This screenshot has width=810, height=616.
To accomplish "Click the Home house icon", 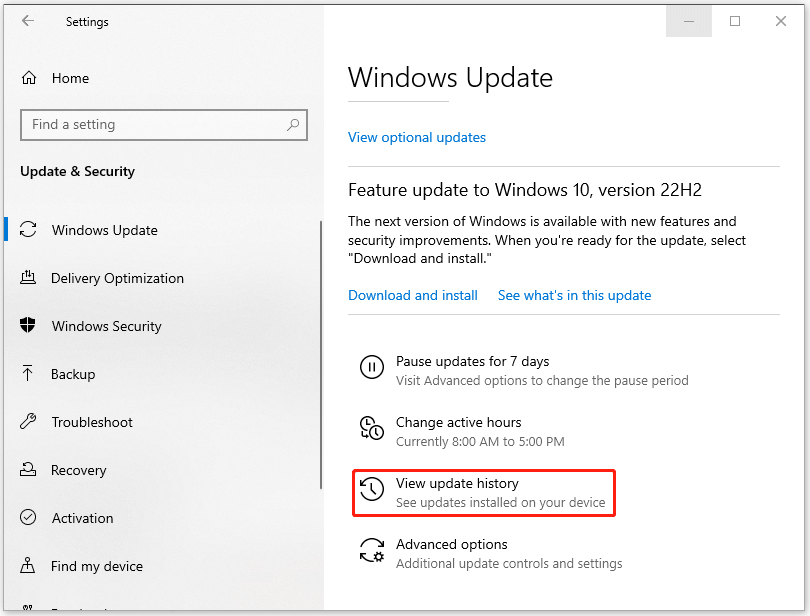I will (x=29, y=78).
